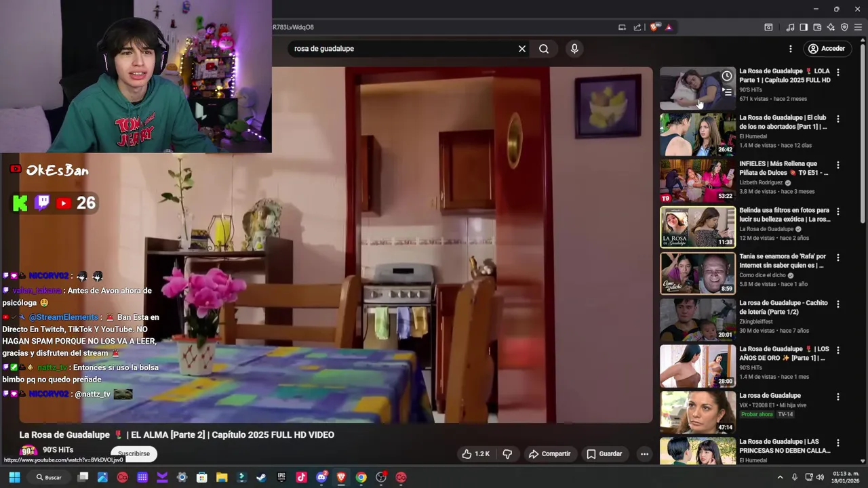
Task: Show hidden system tray icons chevron
Action: tap(780, 477)
